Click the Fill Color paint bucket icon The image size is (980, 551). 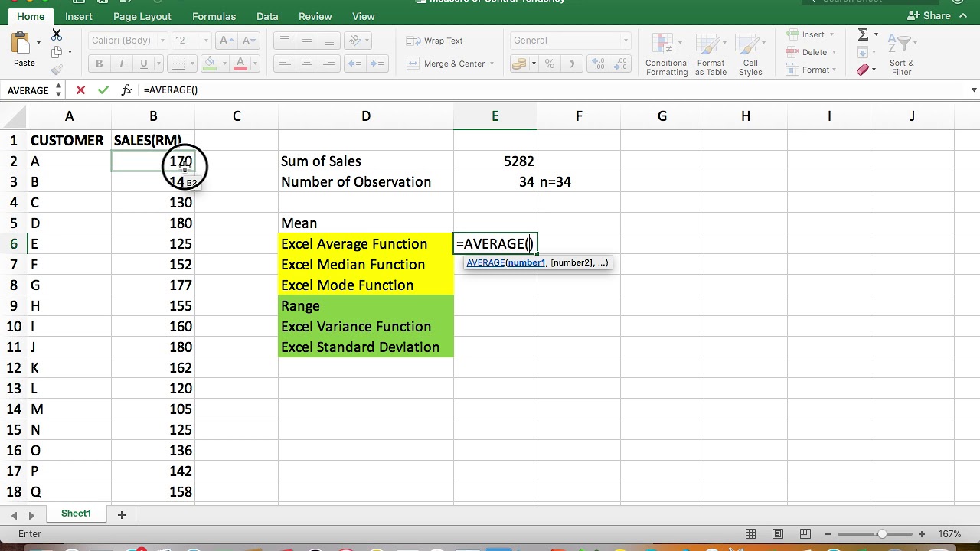211,64
